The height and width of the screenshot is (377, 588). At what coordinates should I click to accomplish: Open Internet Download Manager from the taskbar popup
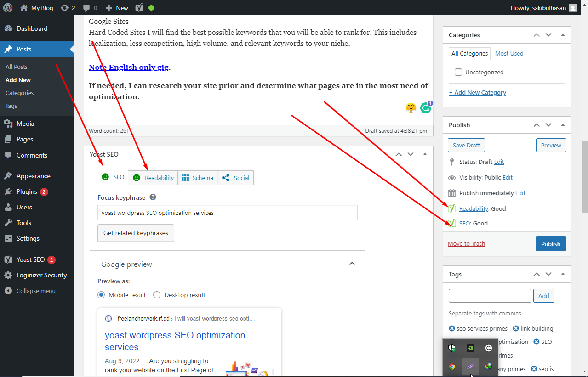coord(489,366)
